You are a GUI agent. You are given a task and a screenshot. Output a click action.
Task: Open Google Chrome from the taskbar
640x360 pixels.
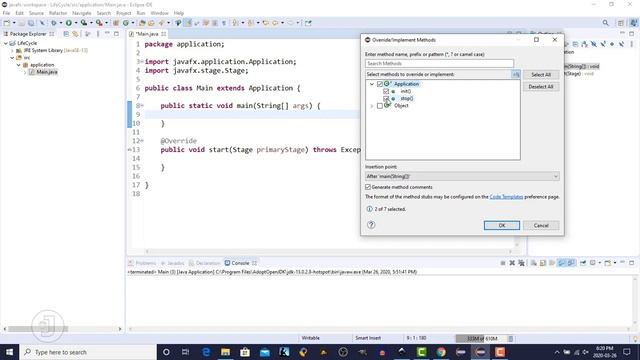point(441,352)
